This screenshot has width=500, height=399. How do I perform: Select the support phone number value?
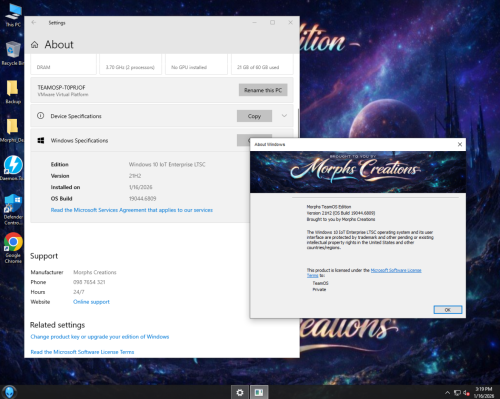(89, 282)
